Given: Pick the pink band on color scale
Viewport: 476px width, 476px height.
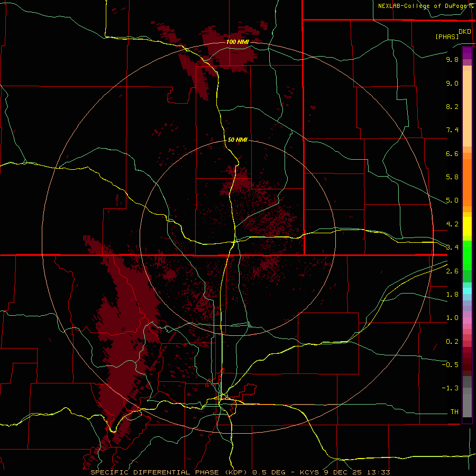Looking at the screenshot, I should [467, 321].
